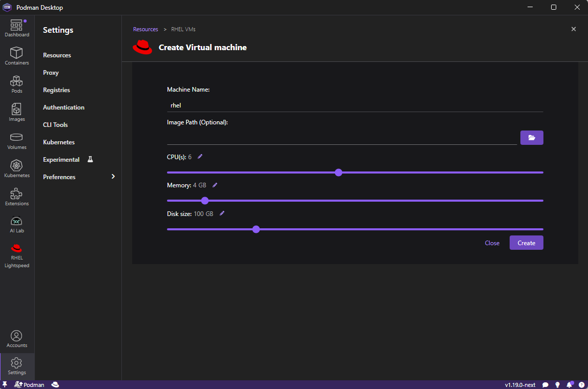The height and width of the screenshot is (389, 588).
Task: Open the Kubernetes settings page
Action: [58, 142]
